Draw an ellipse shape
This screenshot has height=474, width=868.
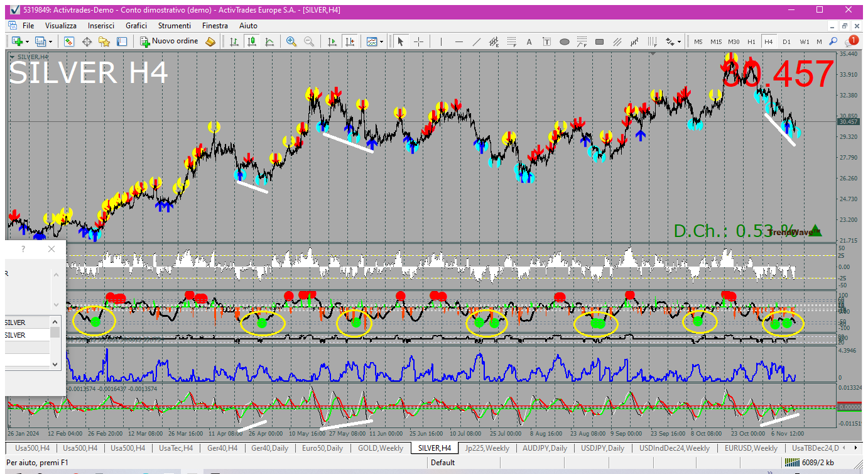click(x=565, y=41)
